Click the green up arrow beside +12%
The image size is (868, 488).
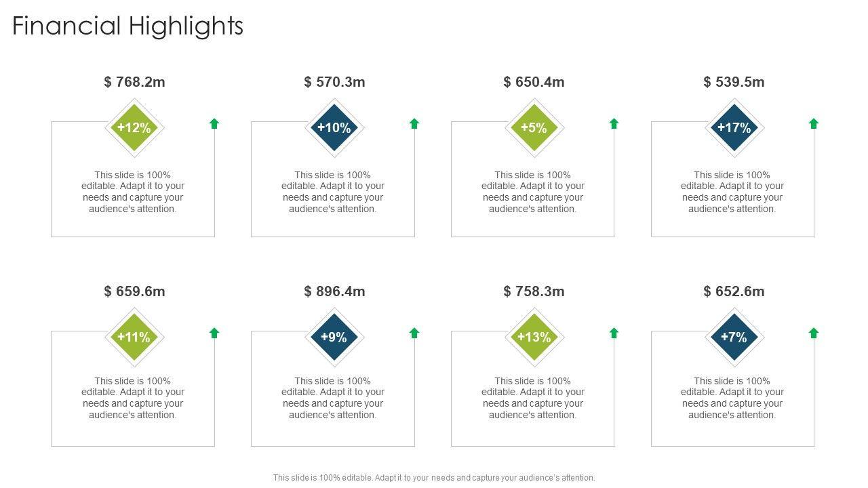pyautogui.click(x=214, y=123)
